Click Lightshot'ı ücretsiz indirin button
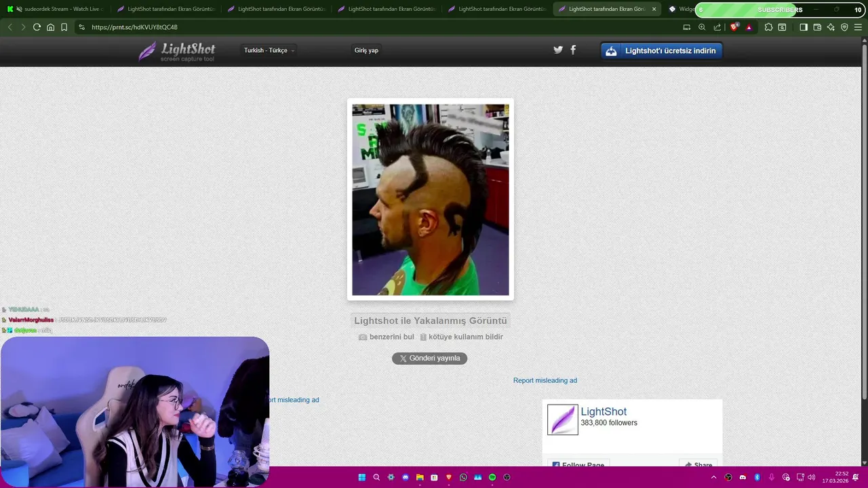This screenshot has height=488, width=868. (662, 51)
